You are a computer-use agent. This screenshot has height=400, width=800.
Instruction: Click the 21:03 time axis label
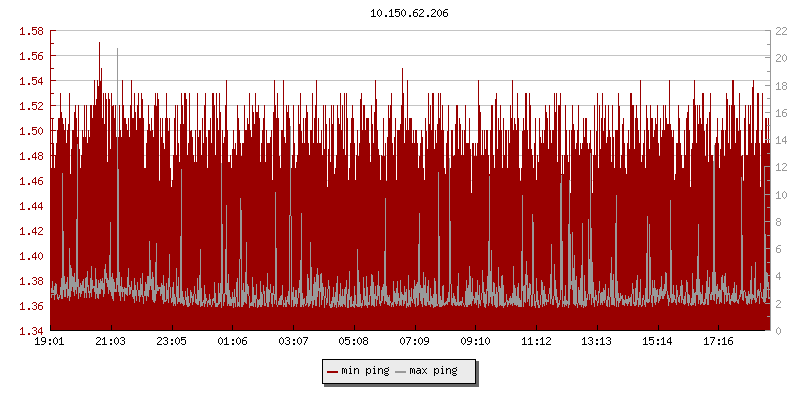coord(111,342)
